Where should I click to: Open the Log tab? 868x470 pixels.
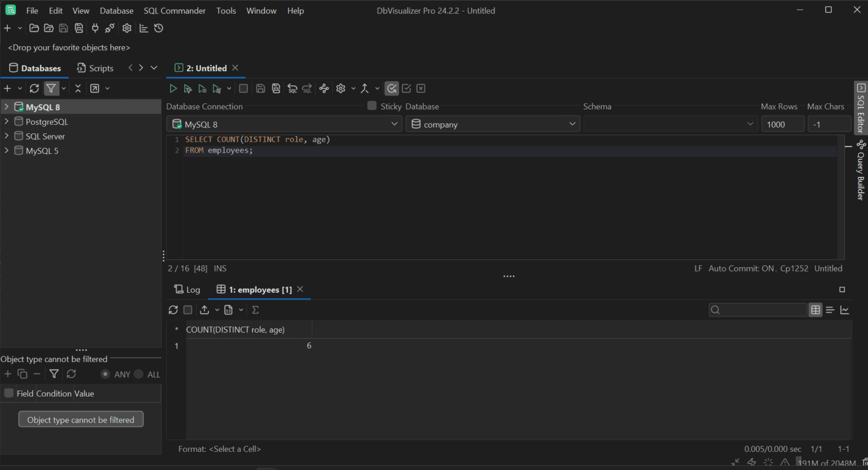(x=187, y=290)
